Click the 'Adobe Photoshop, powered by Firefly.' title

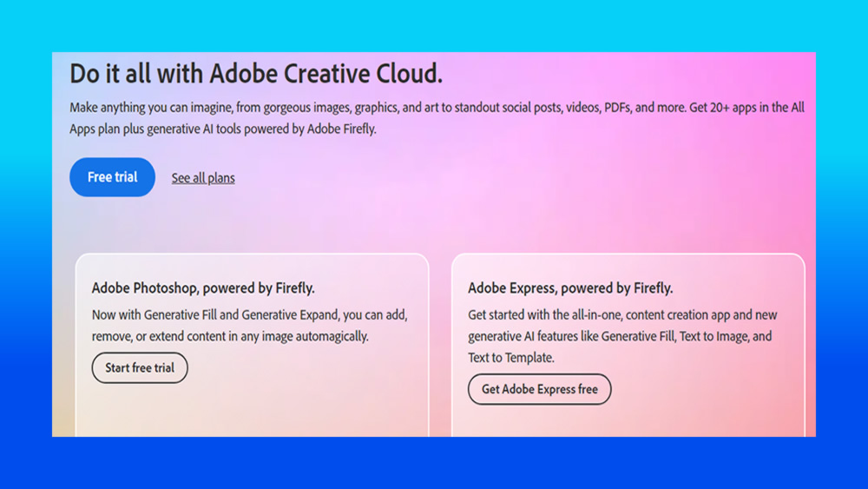(x=203, y=288)
